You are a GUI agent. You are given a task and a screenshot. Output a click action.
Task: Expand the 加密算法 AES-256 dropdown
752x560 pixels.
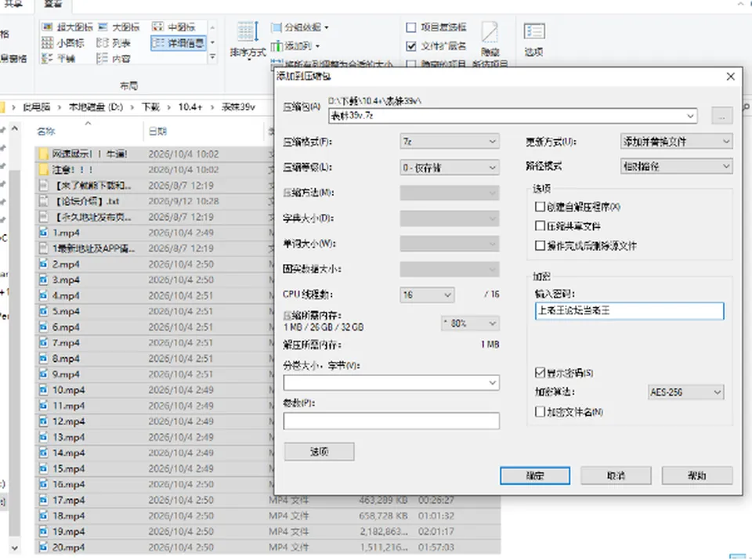click(685, 392)
